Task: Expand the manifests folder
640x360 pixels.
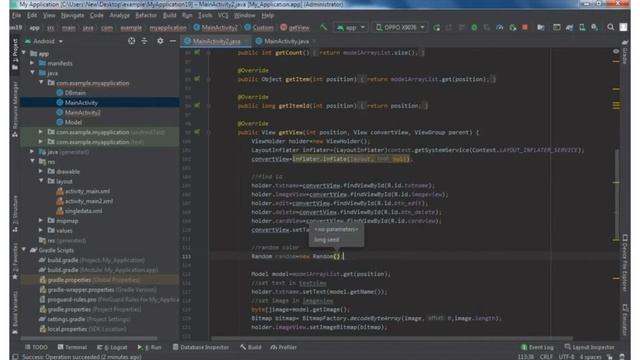Action: pos(32,63)
